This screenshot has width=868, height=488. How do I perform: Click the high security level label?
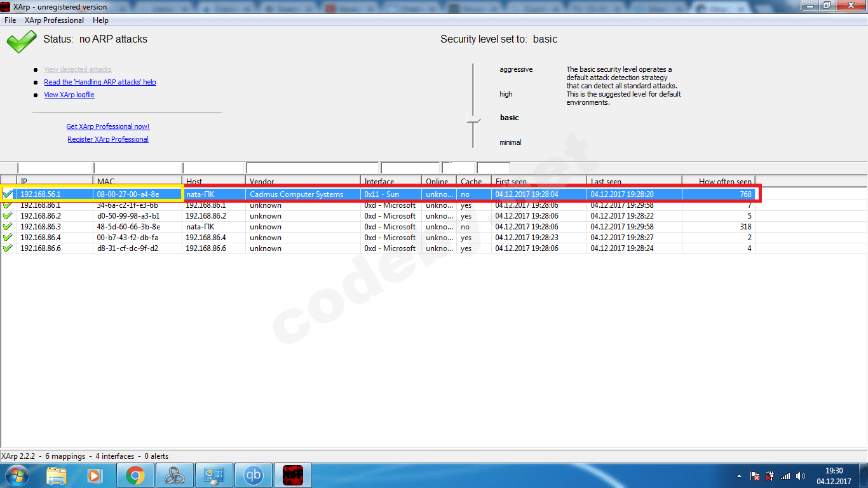pyautogui.click(x=506, y=94)
